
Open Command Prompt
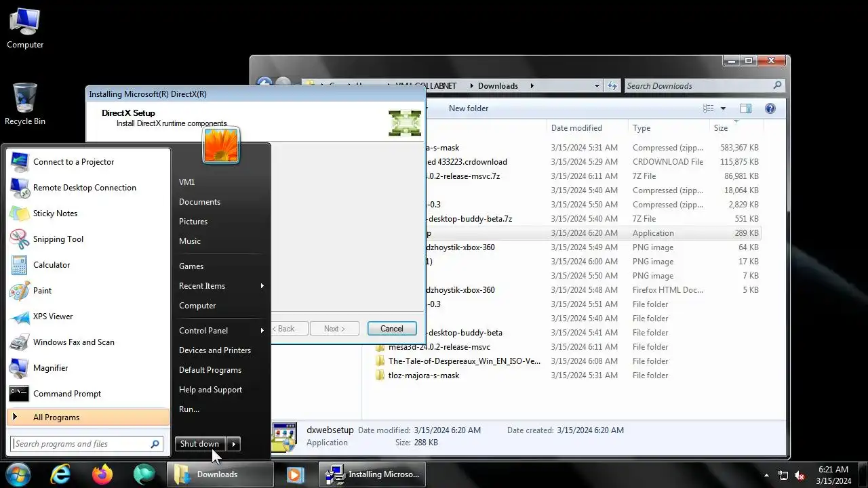(x=88, y=394)
